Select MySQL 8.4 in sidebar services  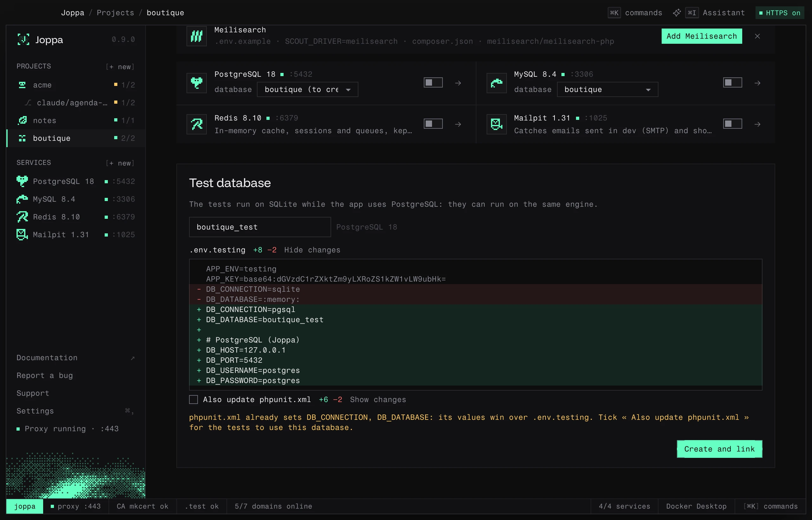(x=76, y=199)
